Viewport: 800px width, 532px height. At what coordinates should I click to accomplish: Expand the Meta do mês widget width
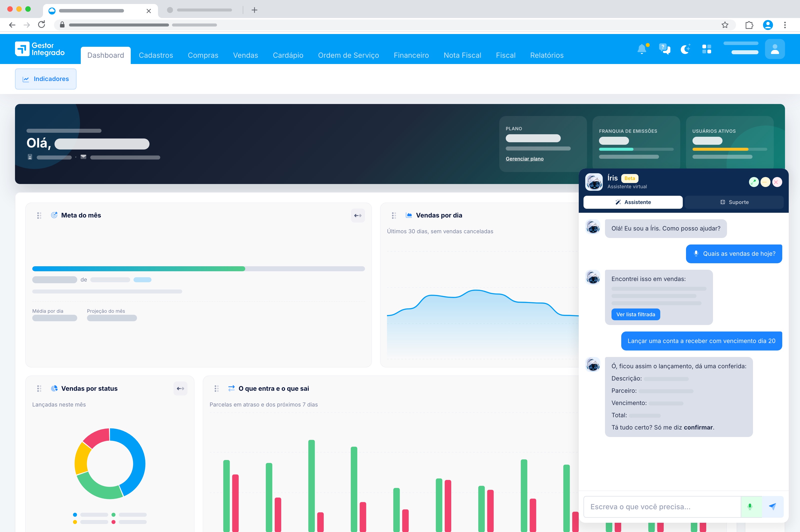(357, 215)
